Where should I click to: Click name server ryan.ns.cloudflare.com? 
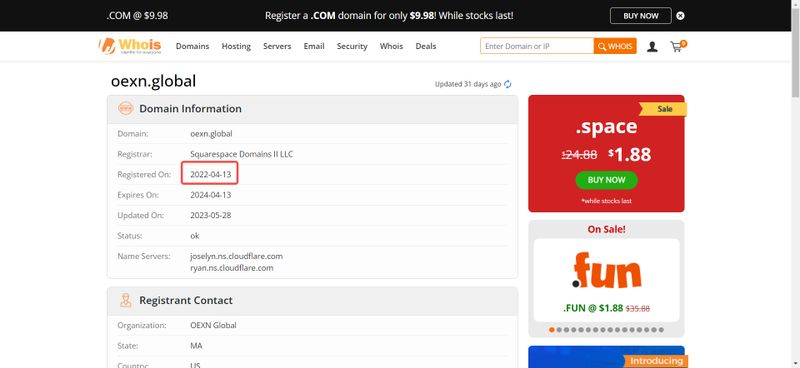[x=232, y=268]
